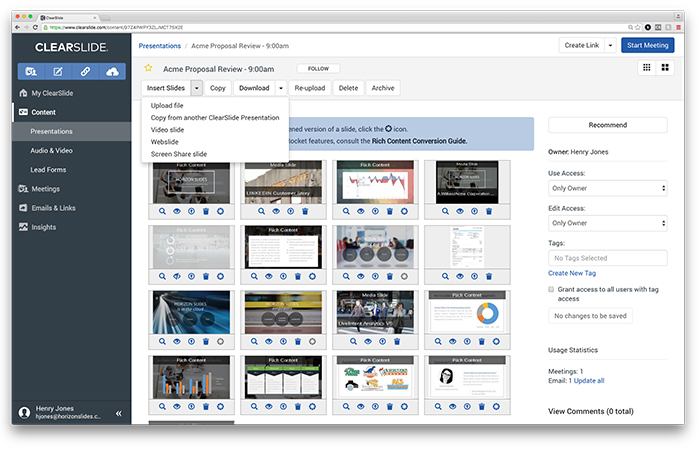The image size is (699, 450).
Task: Delete the A.Wilkes/Acme Corporation slide
Action: point(489,211)
